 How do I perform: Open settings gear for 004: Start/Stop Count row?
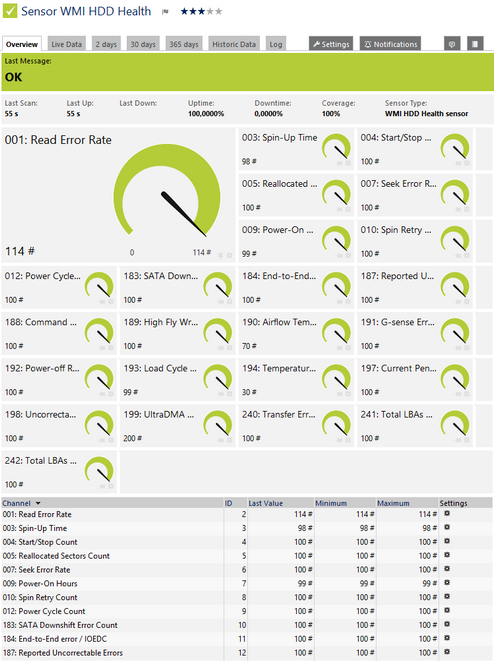coord(447,541)
